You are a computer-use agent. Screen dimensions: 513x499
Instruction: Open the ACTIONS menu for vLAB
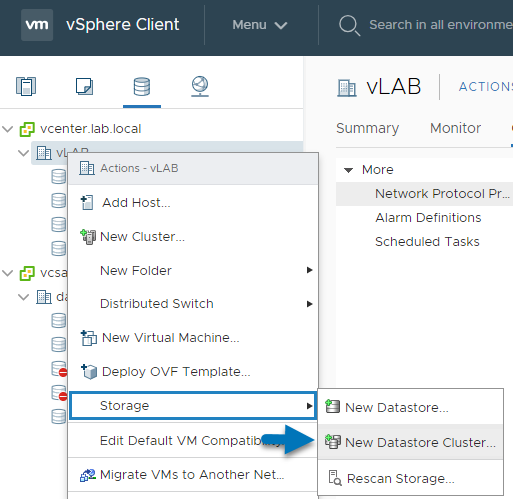[x=486, y=87]
